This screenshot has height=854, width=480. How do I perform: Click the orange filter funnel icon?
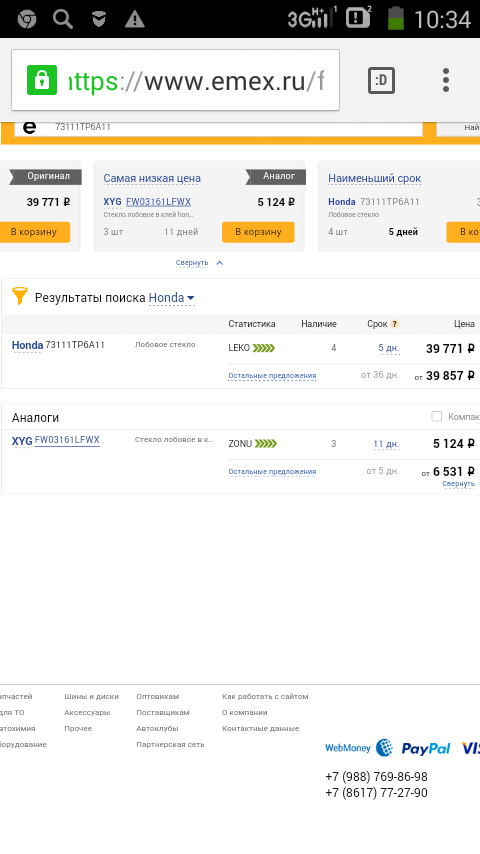point(20,297)
